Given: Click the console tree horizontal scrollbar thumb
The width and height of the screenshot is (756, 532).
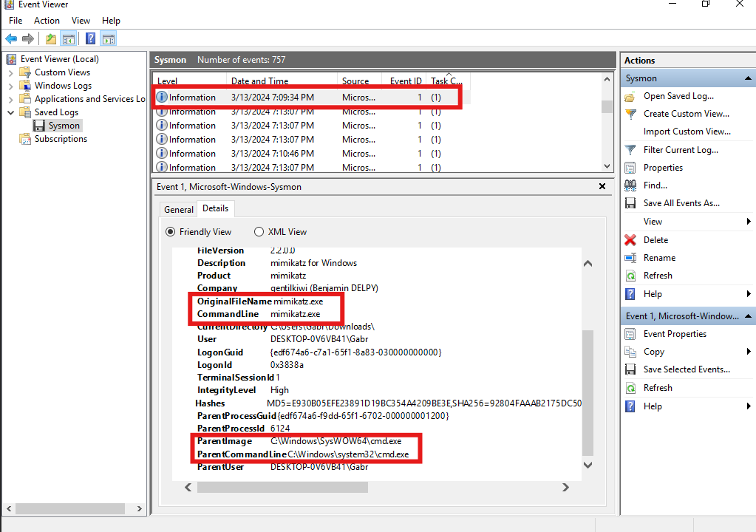Looking at the screenshot, I should 70,509.
